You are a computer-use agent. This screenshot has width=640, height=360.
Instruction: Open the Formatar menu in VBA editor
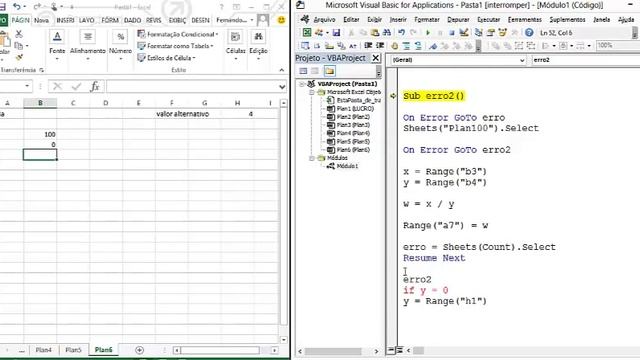click(427, 20)
